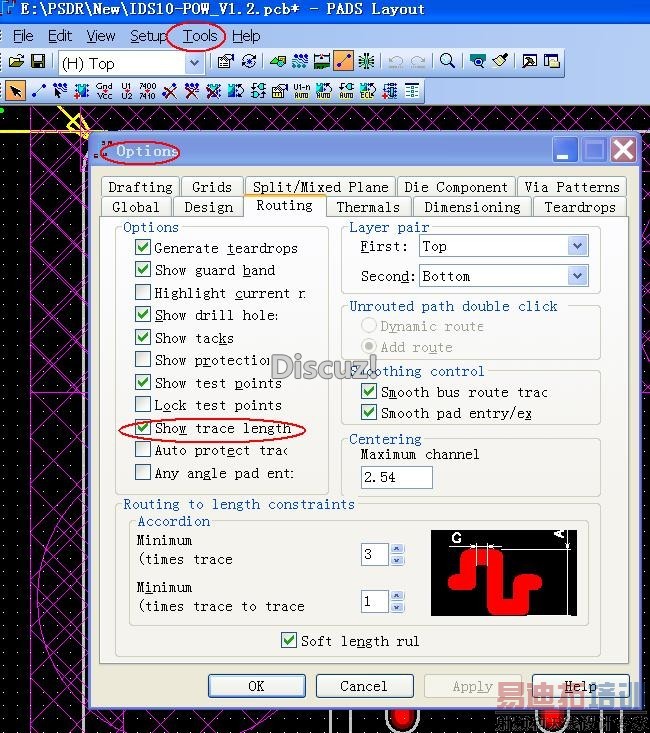
Task: Click the Gnd/Vcc Rename Net icon
Action: pos(104,91)
